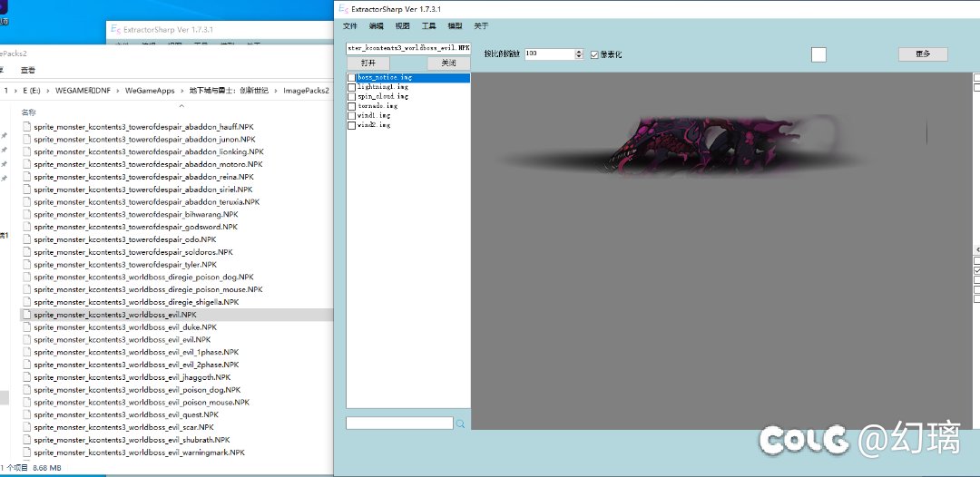Image resolution: width=980 pixels, height=477 pixels.
Task: Click the file icon of towerofdespair_abaddon_junon.NPK
Action: pos(27,140)
